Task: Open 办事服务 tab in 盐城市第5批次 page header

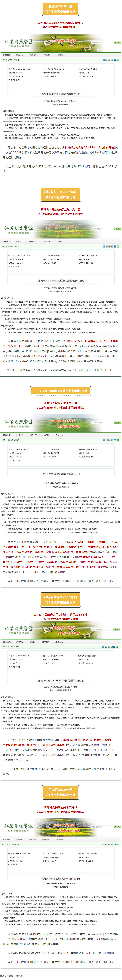Action: click(46, 55)
